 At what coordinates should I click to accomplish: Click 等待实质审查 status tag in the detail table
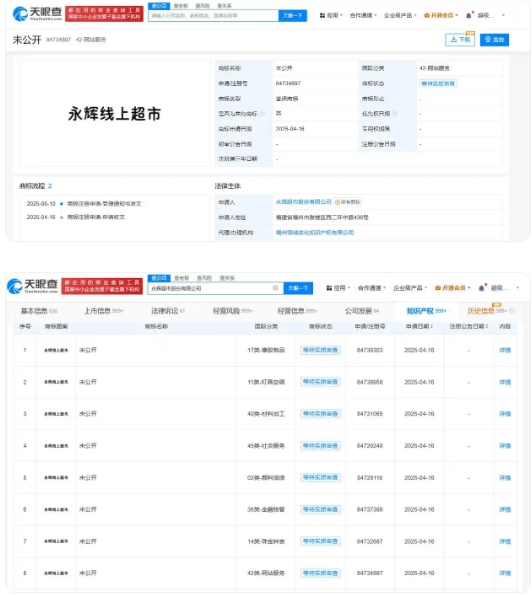(438, 83)
